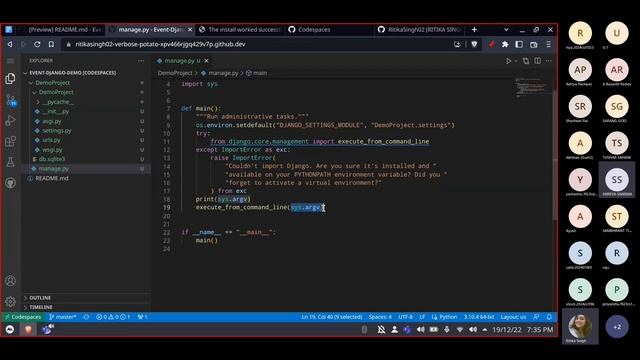Open the Brave Wallet icon
This screenshot has width=640, height=360.
pos(533,44)
